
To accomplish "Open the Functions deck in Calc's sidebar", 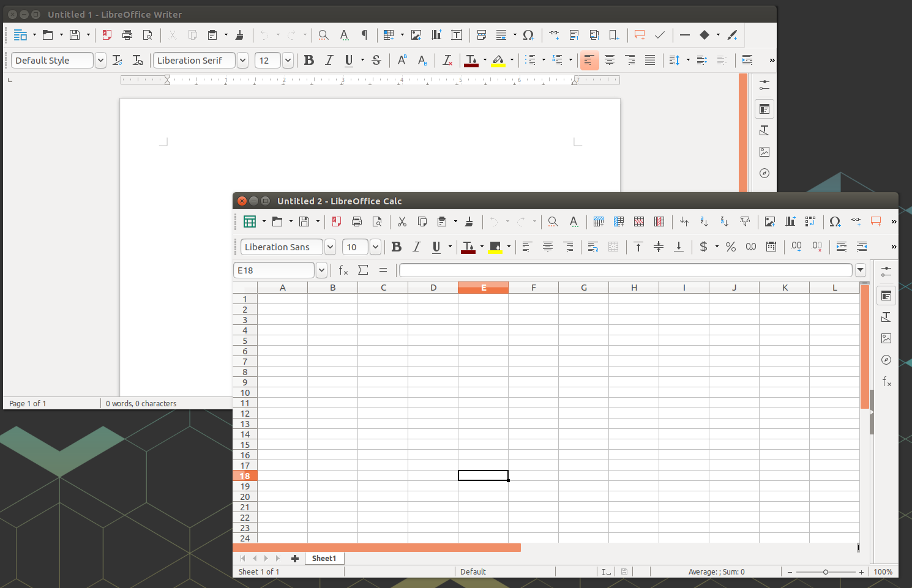I will tap(886, 381).
